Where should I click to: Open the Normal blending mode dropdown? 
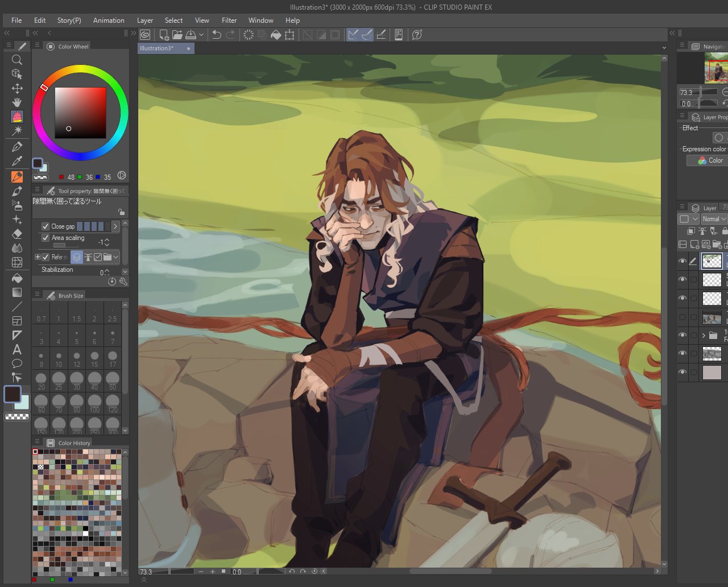[x=714, y=219]
